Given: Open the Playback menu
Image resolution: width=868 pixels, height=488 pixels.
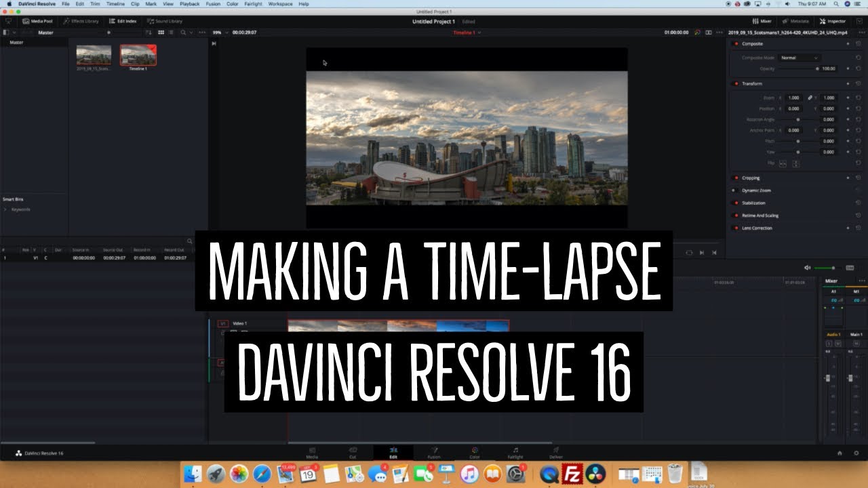Looking at the screenshot, I should tap(190, 4).
